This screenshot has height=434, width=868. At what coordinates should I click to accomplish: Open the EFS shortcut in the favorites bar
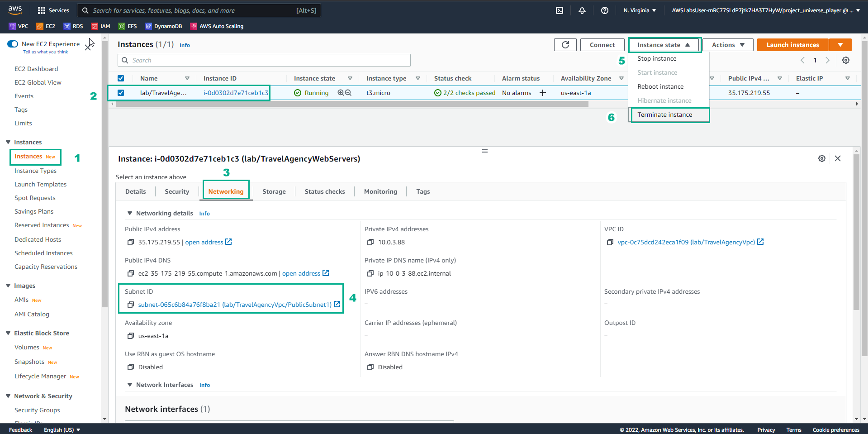[128, 26]
